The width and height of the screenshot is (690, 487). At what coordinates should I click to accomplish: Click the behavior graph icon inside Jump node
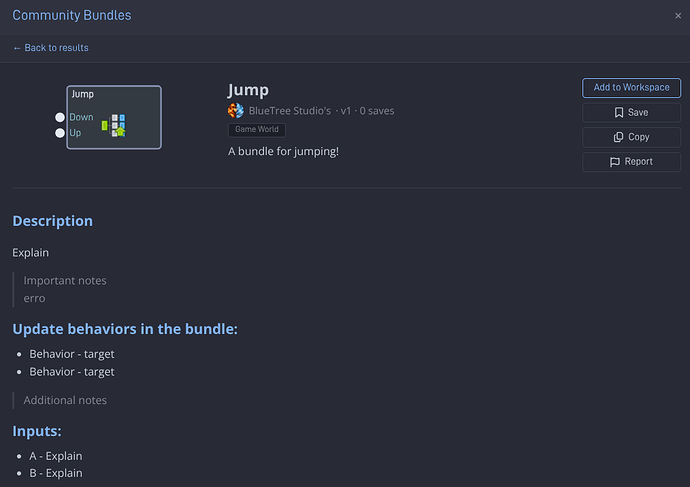click(x=114, y=125)
